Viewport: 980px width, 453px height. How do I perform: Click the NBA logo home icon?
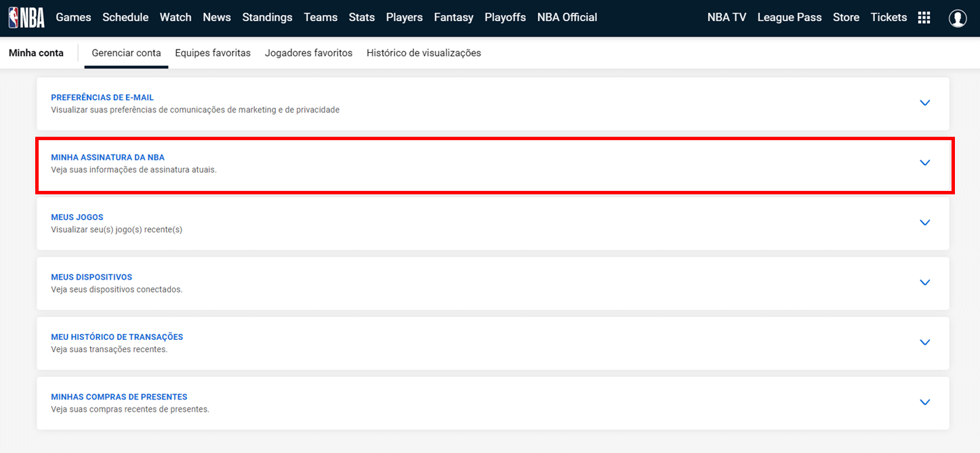click(x=26, y=17)
